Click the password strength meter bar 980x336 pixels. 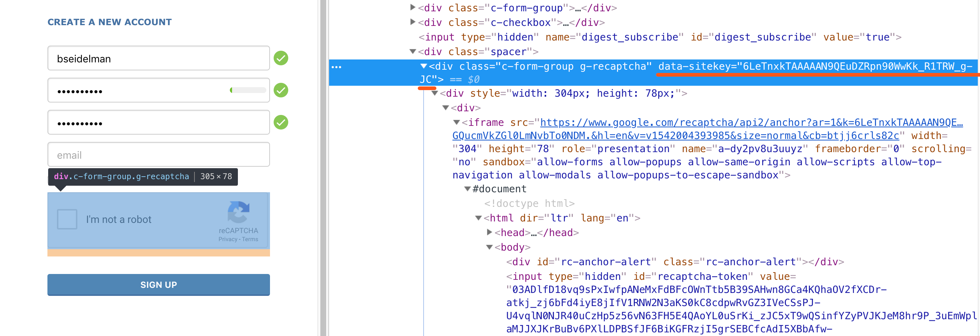click(x=248, y=90)
